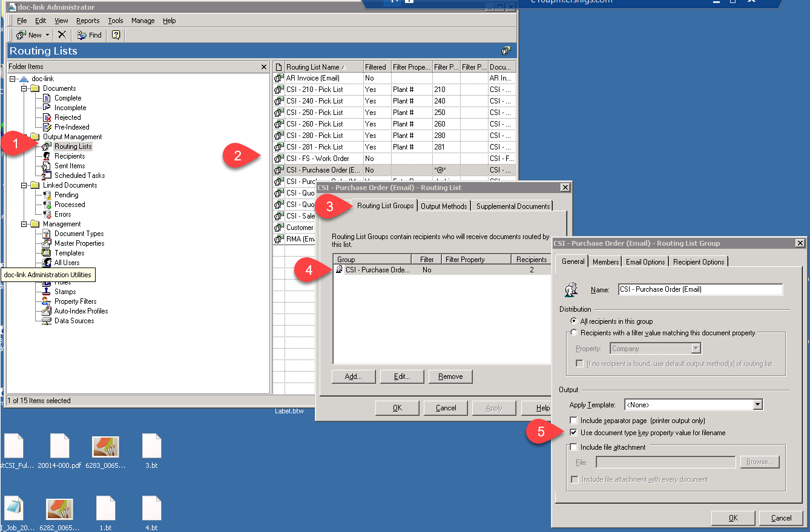
Task: Open Templates node under Management
Action: [69, 253]
